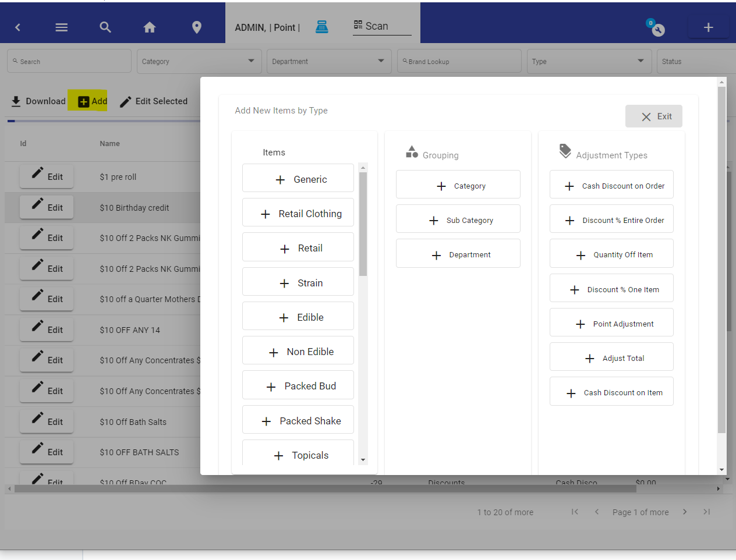Exit the Add New Items dialog
Image resolution: width=736 pixels, height=560 pixels.
[654, 116]
